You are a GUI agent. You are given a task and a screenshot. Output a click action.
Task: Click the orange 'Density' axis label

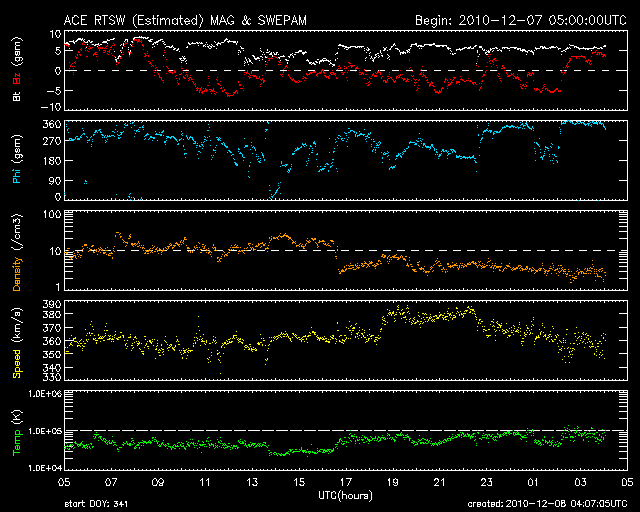[17, 274]
